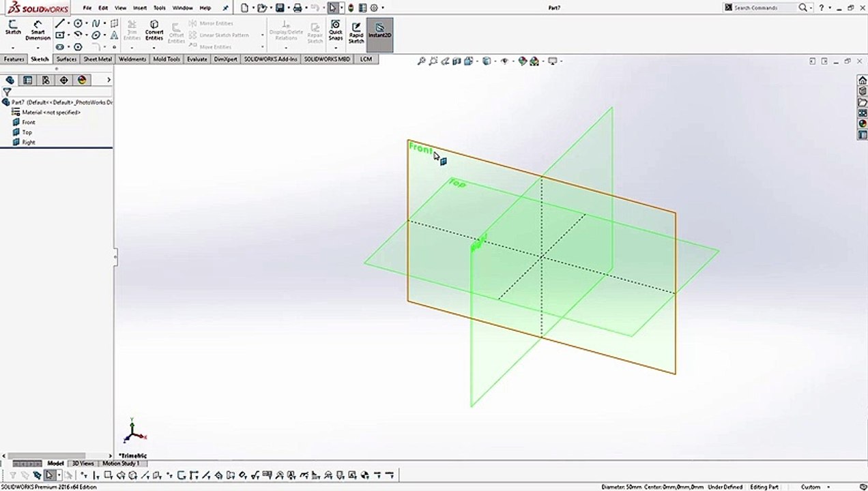Click the Print icon
This screenshot has height=491, width=868.
click(298, 8)
